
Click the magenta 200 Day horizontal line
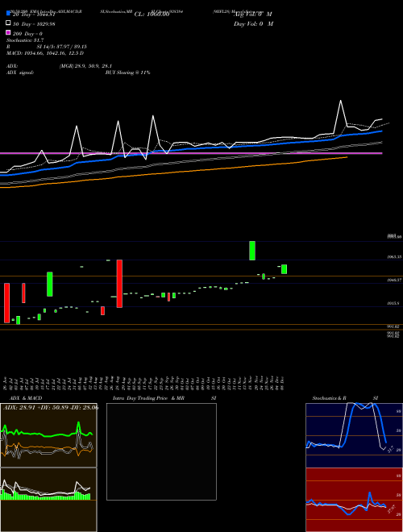[191, 153]
